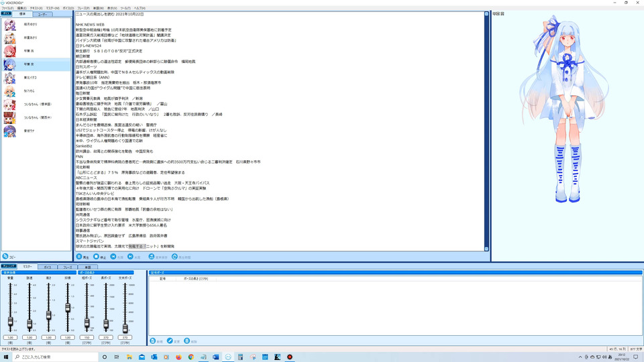Click the NHK NEWS WEB line in text
The image size is (644, 362).
coord(90,25)
